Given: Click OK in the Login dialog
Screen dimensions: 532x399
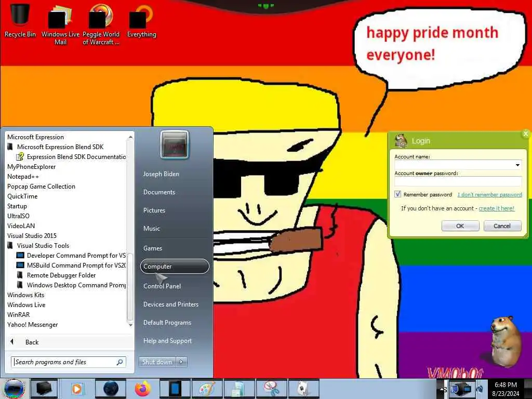Looking at the screenshot, I should point(460,226).
